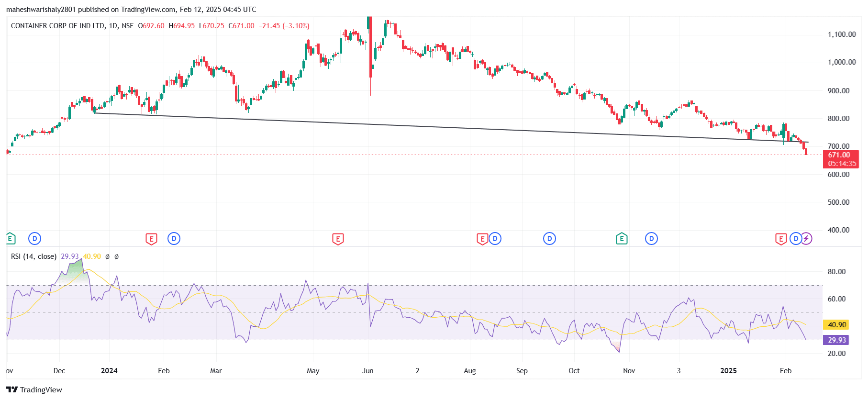Click the RSI (14, close) indicator label
The width and height of the screenshot is (868, 400).
coord(33,256)
